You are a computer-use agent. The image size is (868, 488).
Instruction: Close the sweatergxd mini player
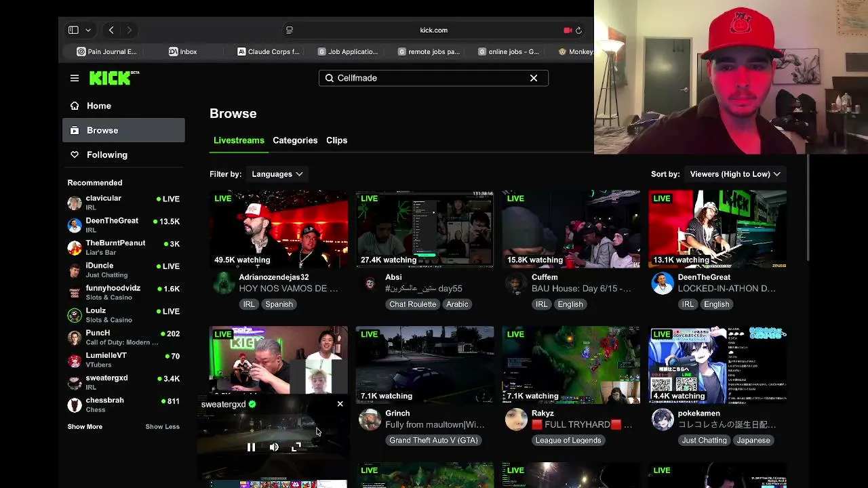(340, 404)
